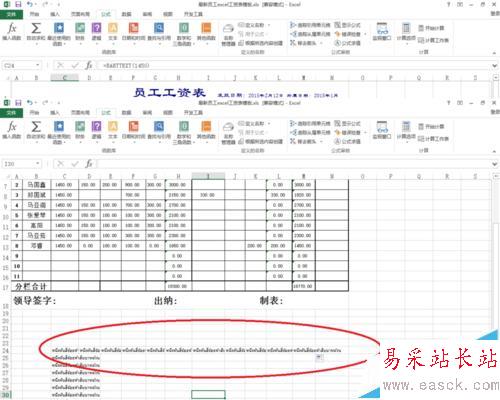Click Calculate Now in lower window
The width and height of the screenshot is (500, 400).
click(431, 126)
